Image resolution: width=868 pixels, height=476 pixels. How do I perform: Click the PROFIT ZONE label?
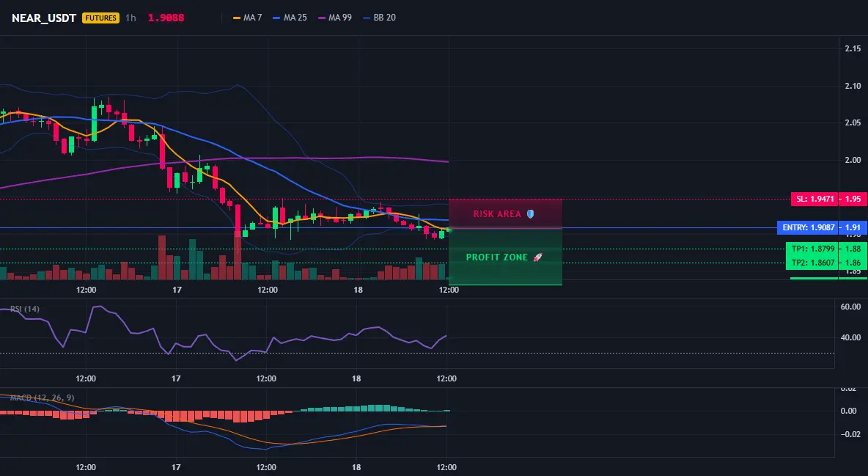[496, 257]
